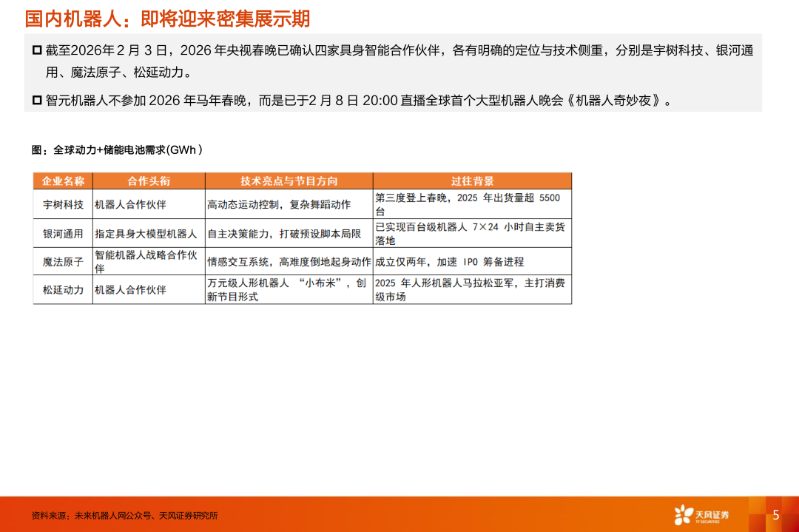
Task: Click the 技术亮点与节目方向 table header
Action: pyautogui.click(x=289, y=181)
